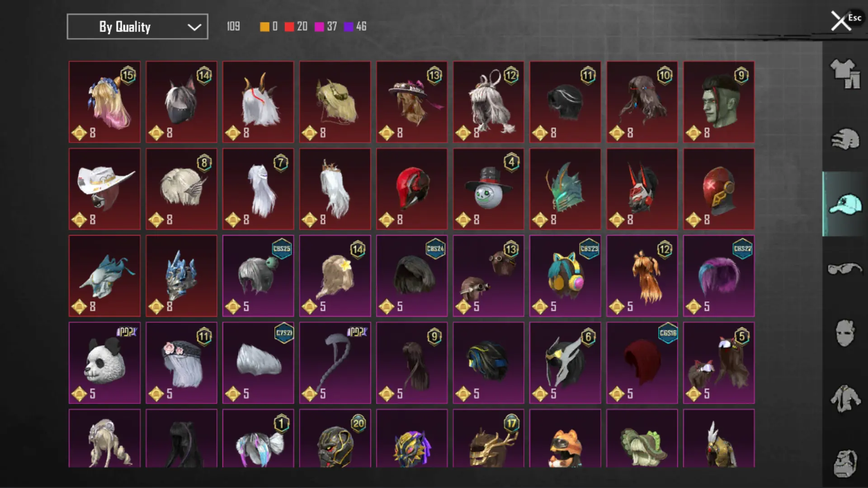Select the gloves category icon

(844, 139)
